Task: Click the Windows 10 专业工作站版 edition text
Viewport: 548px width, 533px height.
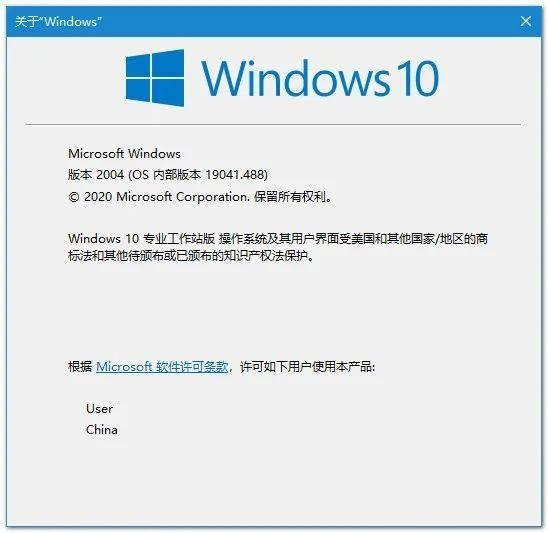Action: [142, 239]
